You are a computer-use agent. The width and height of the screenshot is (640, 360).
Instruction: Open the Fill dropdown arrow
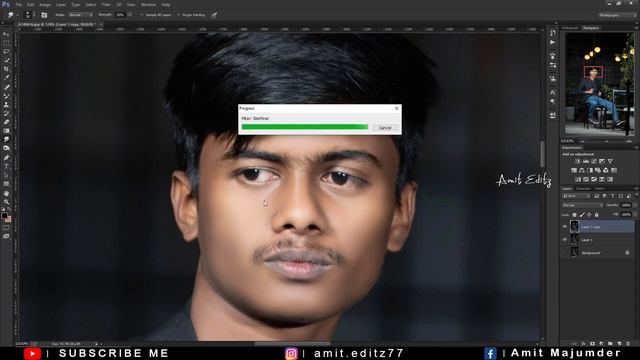coord(636,215)
